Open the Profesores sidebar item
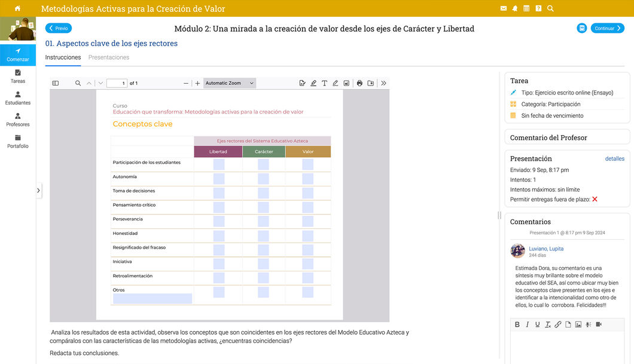Image resolution: width=634 pixels, height=364 pixels. pyautogui.click(x=18, y=120)
